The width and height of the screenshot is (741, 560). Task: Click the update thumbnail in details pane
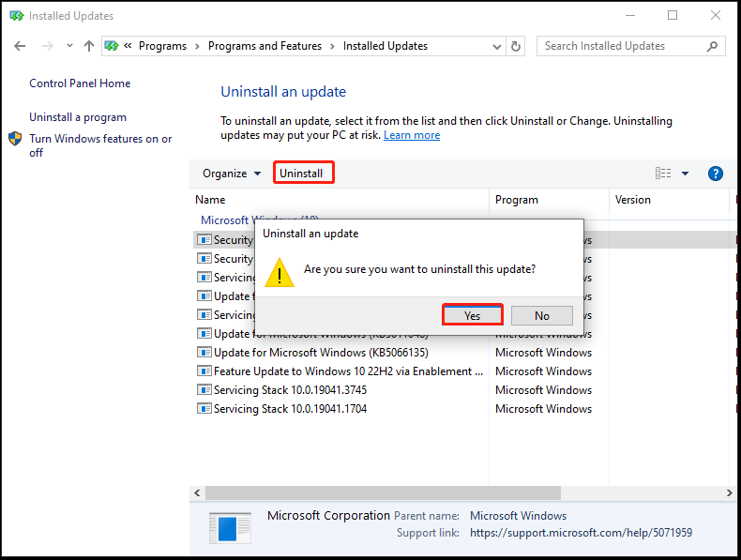pyautogui.click(x=230, y=528)
